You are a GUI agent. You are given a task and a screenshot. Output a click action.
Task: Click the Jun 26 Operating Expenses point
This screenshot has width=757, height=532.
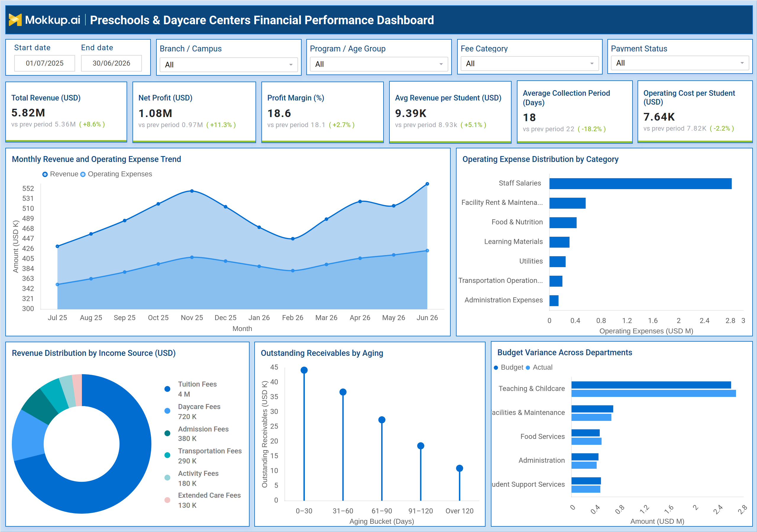(427, 251)
